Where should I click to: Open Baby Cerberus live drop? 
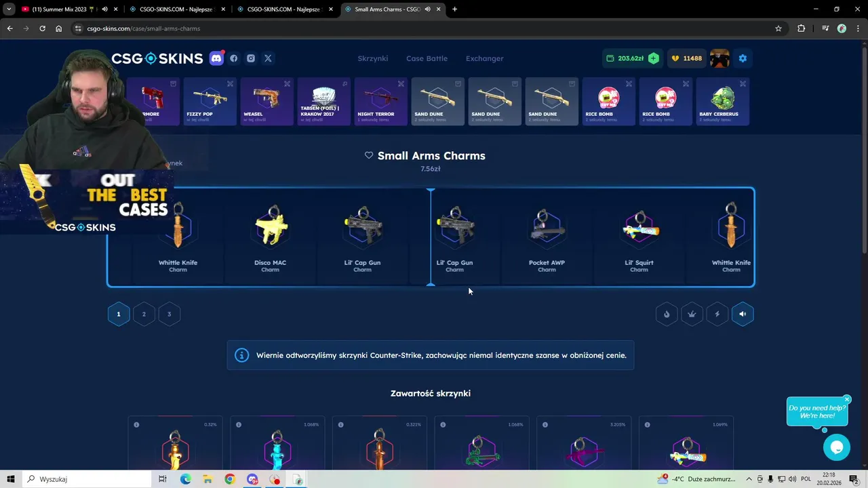click(x=722, y=102)
